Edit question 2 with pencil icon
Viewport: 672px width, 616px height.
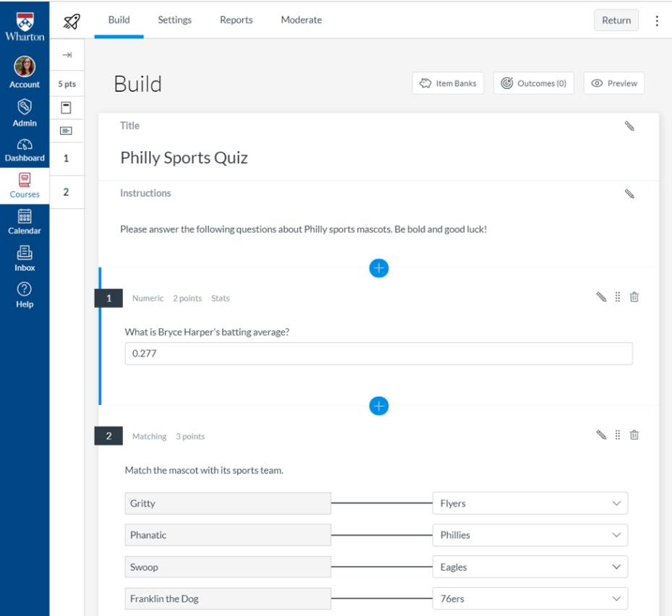click(x=601, y=435)
